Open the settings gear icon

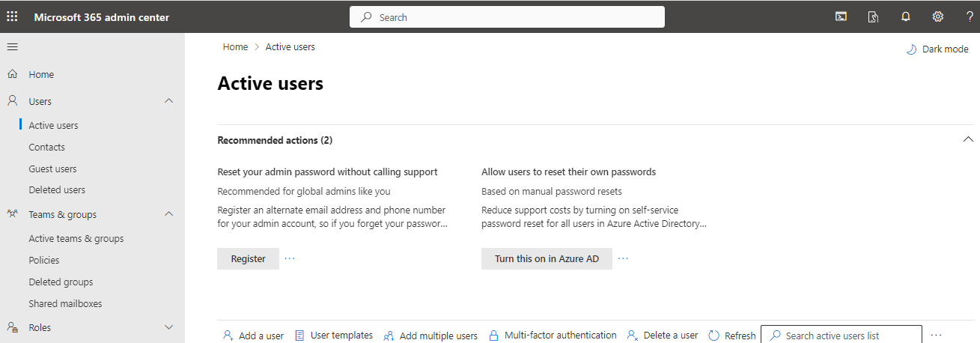(937, 16)
